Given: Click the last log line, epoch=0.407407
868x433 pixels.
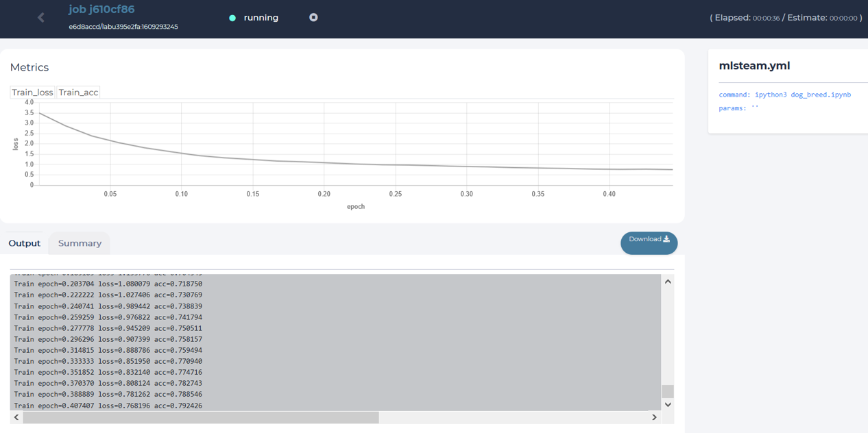Looking at the screenshot, I should click(108, 406).
